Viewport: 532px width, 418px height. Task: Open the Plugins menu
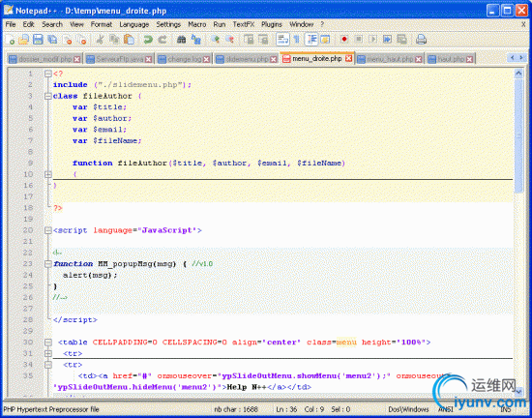(x=272, y=24)
